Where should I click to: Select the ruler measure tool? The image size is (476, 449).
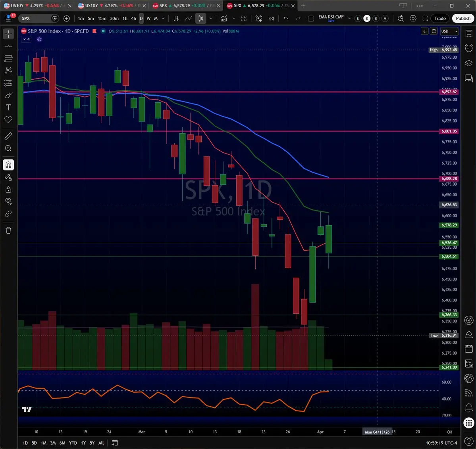click(x=8, y=136)
